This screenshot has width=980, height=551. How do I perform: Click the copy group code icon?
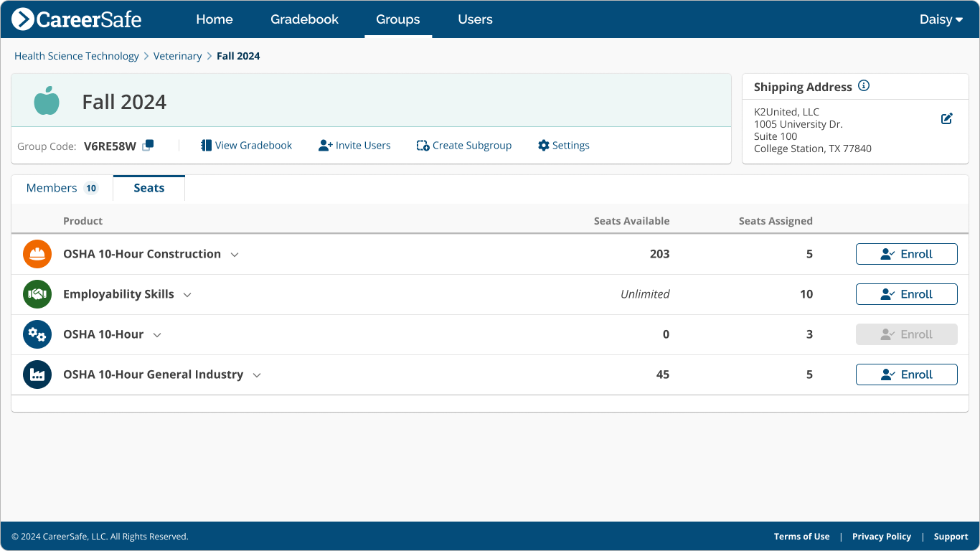(x=148, y=146)
